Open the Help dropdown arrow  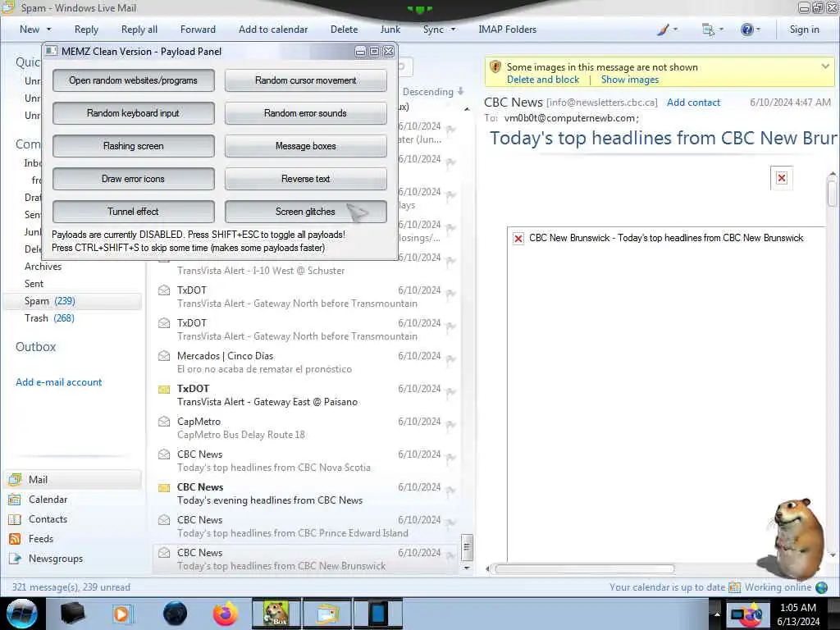pyautogui.click(x=758, y=30)
